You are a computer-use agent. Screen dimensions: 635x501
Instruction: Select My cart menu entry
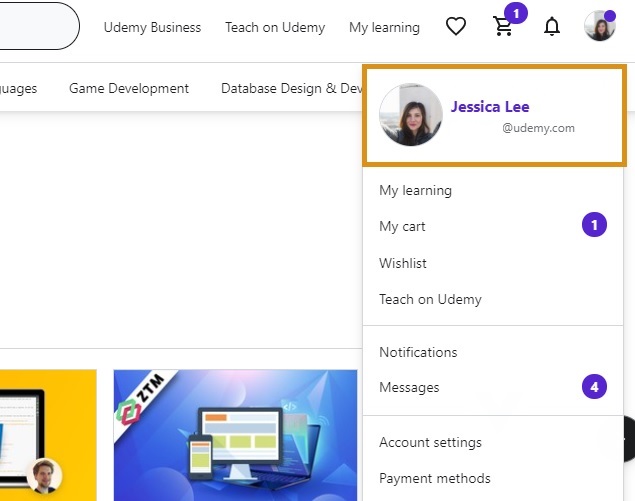pos(402,226)
